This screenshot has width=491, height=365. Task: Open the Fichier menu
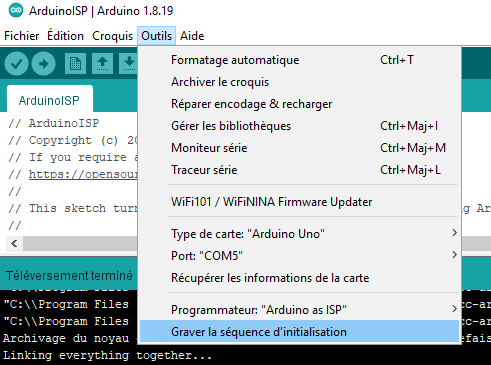(x=22, y=36)
